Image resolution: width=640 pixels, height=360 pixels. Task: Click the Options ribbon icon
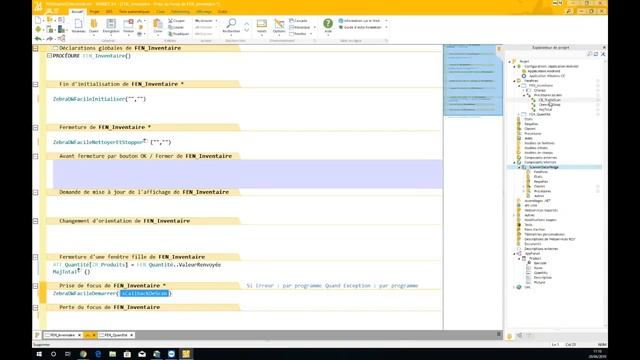pos(279,26)
